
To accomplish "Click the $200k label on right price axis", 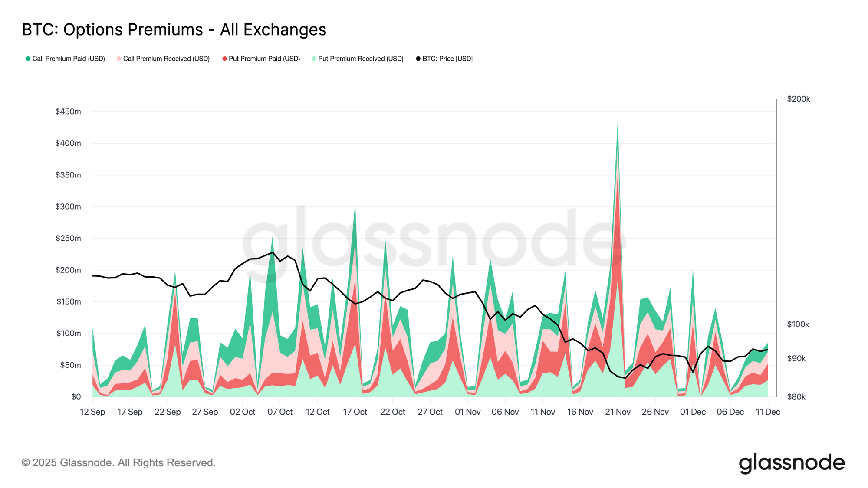I will [799, 99].
